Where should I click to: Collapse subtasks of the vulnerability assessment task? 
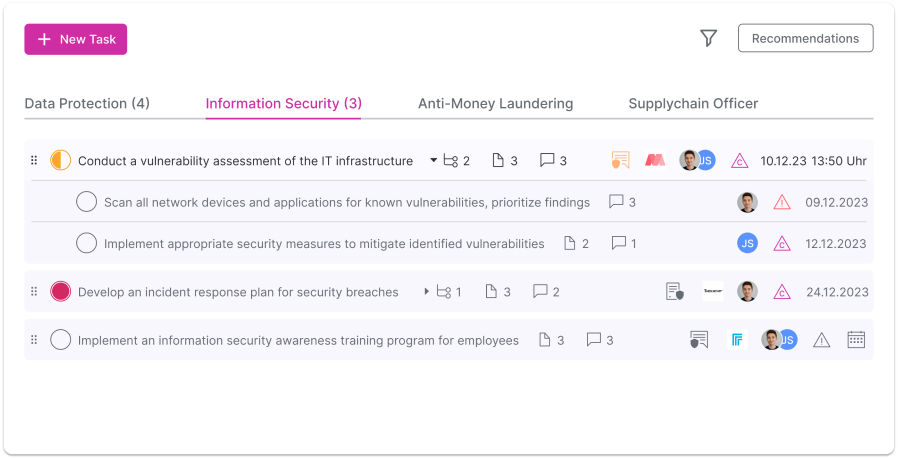[x=434, y=160]
